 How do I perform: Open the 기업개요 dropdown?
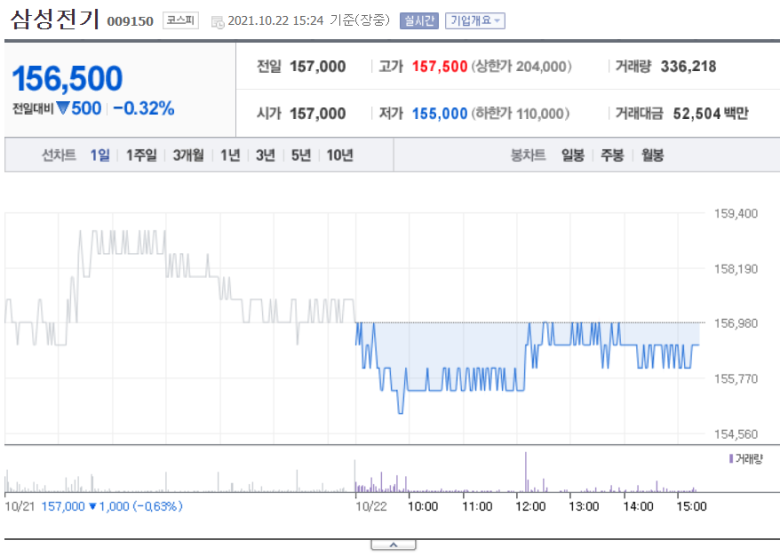tap(475, 21)
